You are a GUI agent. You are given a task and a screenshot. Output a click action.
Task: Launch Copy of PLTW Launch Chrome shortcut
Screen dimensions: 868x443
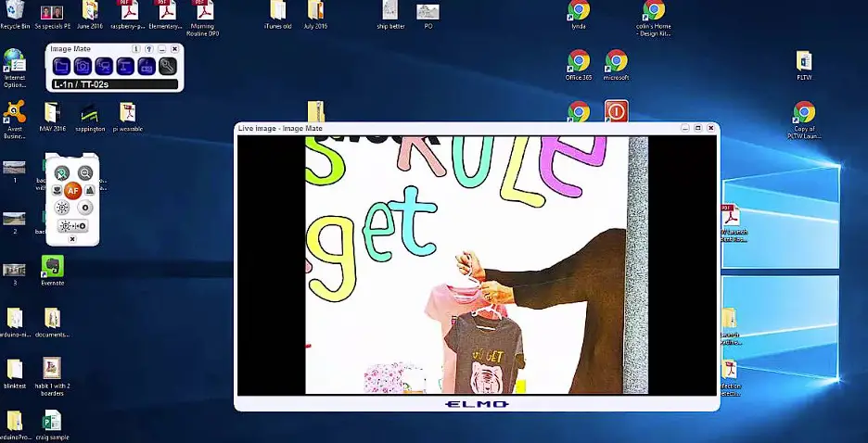coord(804,120)
